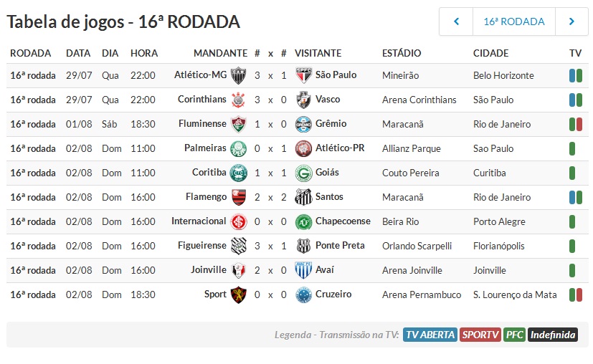Click the Chapecoense club crest
This screenshot has height=364, width=593.
(304, 222)
